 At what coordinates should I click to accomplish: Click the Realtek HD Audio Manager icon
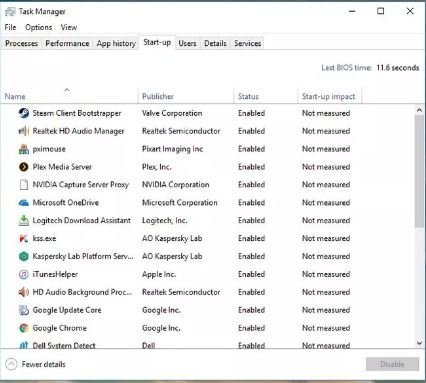[24, 131]
